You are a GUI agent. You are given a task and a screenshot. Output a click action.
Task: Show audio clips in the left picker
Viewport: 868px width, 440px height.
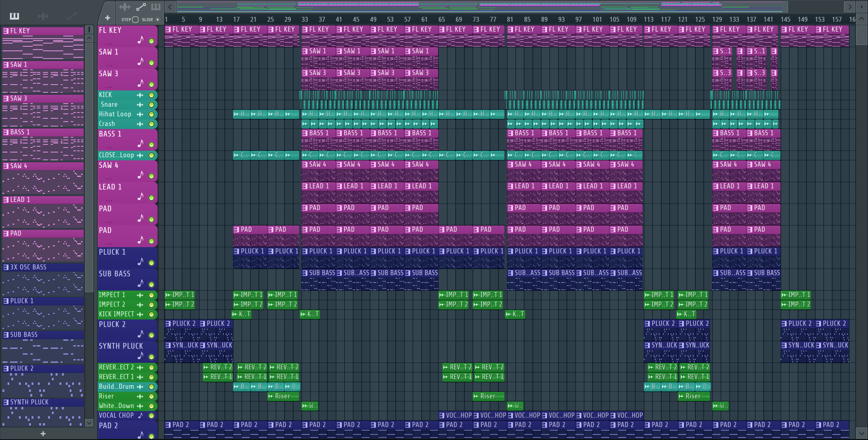(x=43, y=16)
